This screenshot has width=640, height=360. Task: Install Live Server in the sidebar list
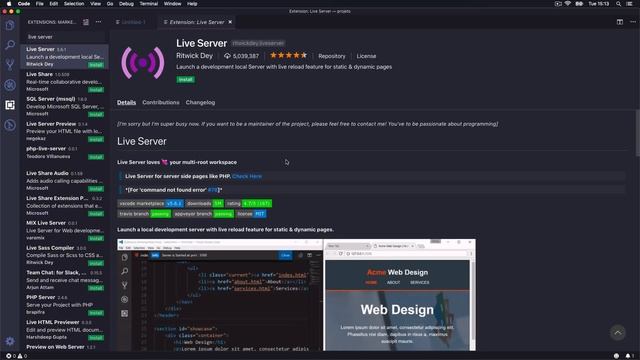pyautogui.click(x=96, y=65)
